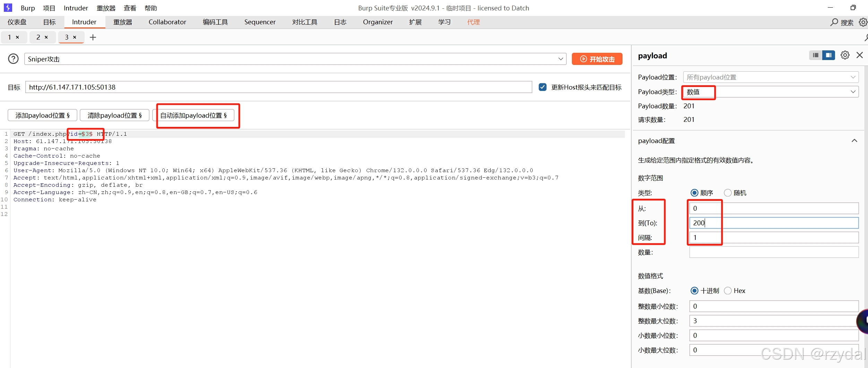Open Burp settings gear in top bar

863,22
